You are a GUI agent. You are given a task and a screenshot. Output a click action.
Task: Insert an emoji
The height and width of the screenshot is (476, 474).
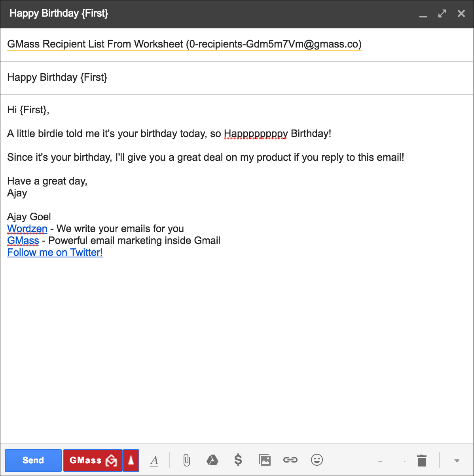[x=317, y=460]
